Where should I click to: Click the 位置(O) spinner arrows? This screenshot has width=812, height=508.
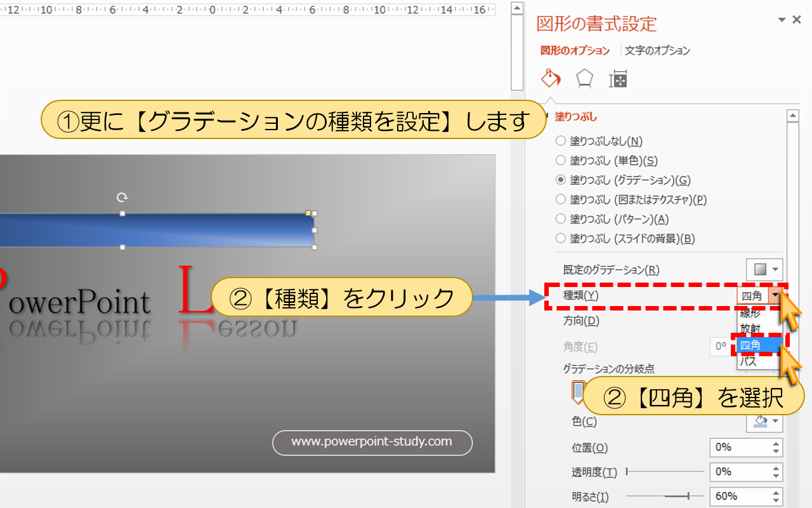(776, 448)
